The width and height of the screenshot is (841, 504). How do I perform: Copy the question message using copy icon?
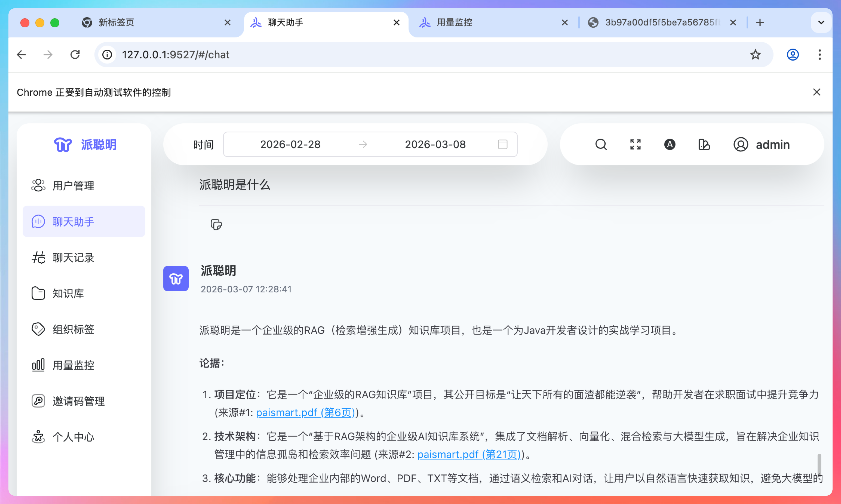216,224
